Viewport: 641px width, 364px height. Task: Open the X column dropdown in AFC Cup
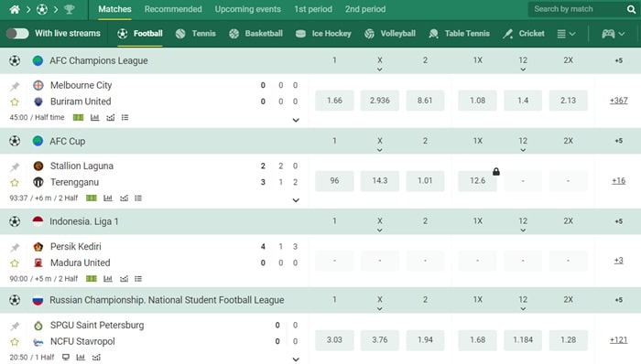380,150
